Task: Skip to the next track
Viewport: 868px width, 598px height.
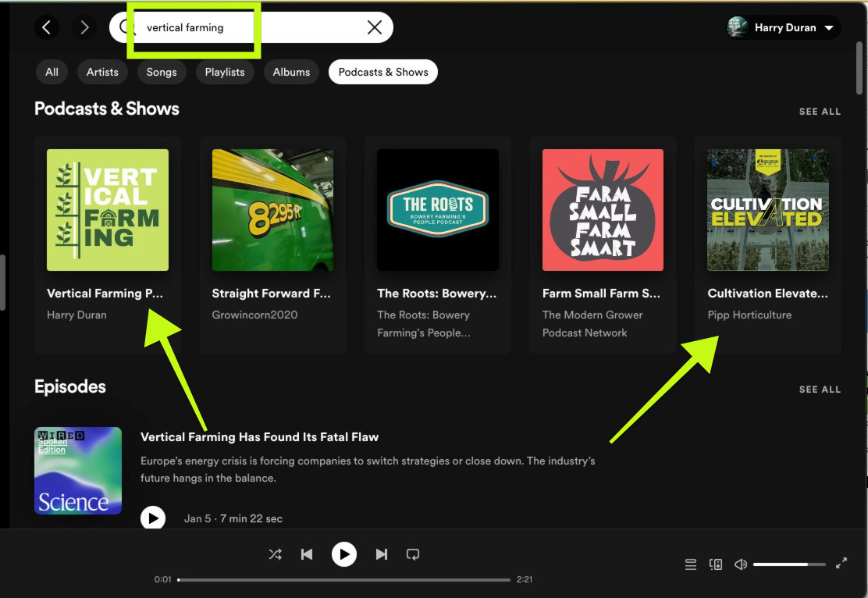Action: [382, 554]
